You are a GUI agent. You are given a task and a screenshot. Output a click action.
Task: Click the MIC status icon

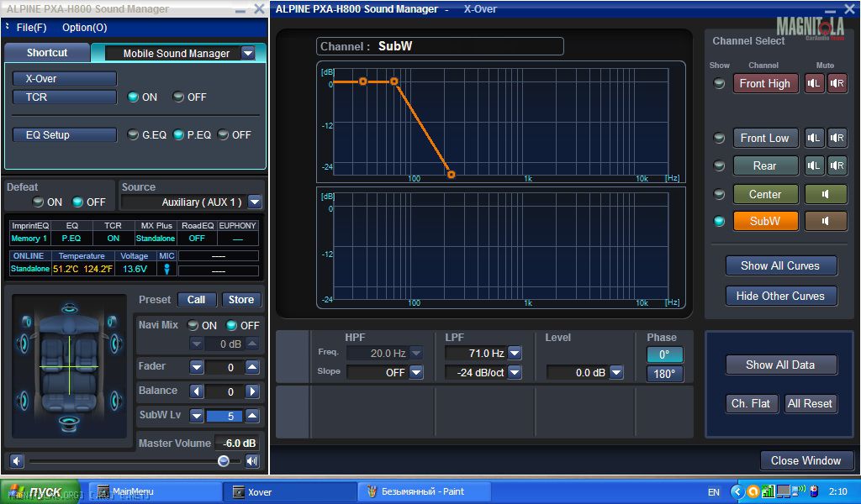click(x=166, y=269)
